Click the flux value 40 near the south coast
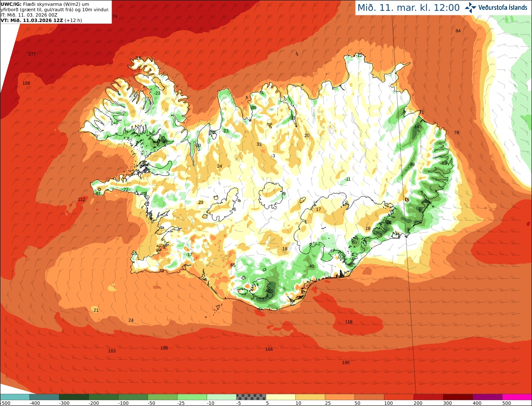This screenshot has width=532, height=406. pos(311,267)
